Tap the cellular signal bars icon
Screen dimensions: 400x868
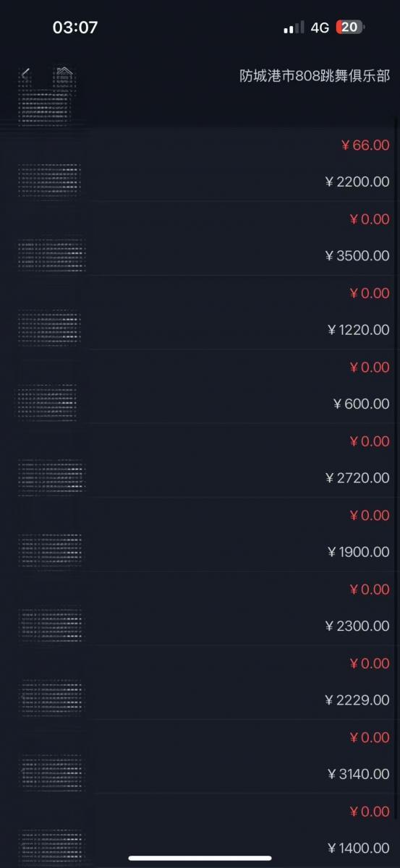294,27
